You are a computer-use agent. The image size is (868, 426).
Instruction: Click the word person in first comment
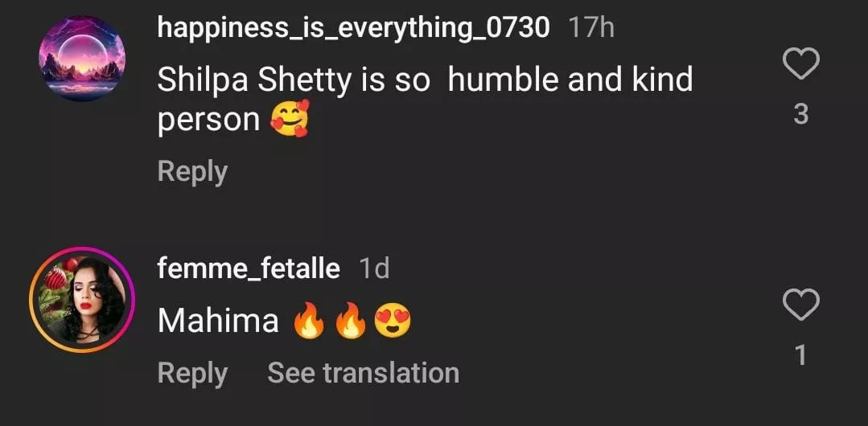[x=208, y=121]
